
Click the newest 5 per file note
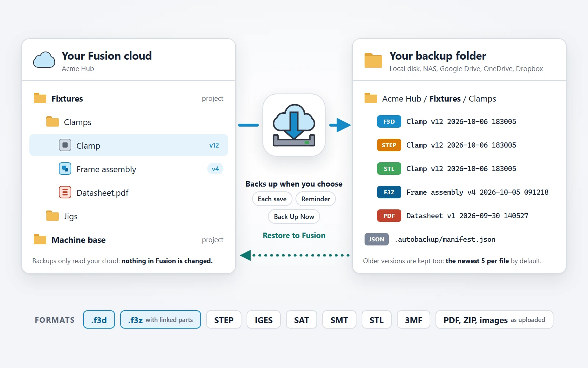[x=477, y=261]
